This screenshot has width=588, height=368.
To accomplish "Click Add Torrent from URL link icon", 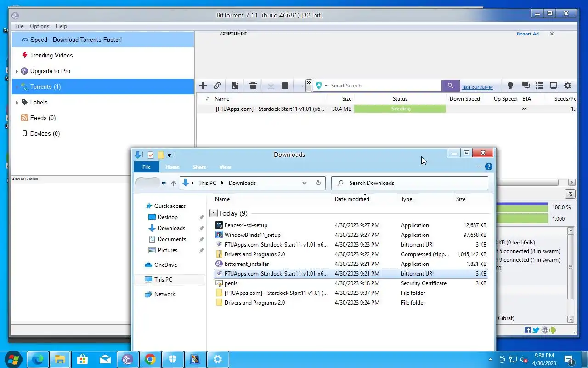I will tap(217, 86).
